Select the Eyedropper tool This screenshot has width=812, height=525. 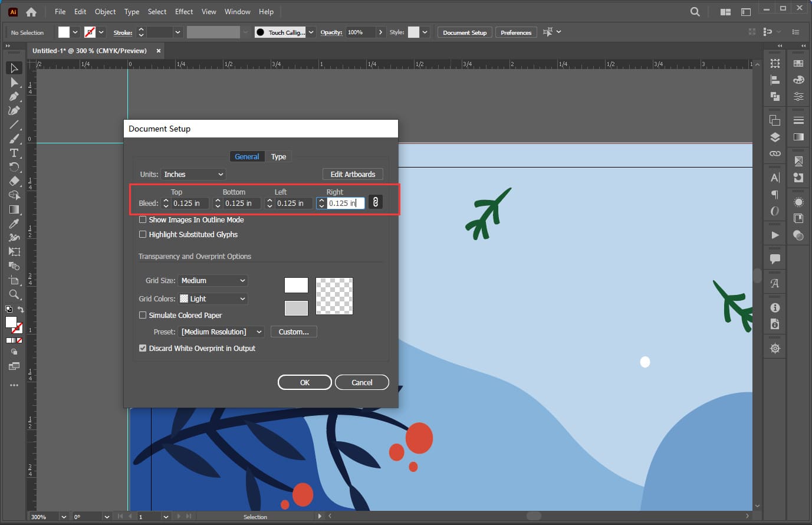(14, 224)
